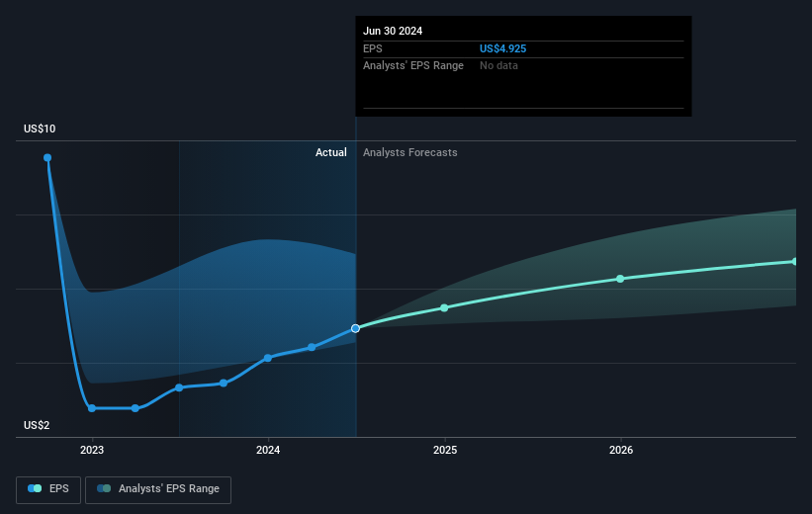Click the forecast data point at 2026
The height and width of the screenshot is (514, 812).
[620, 279]
